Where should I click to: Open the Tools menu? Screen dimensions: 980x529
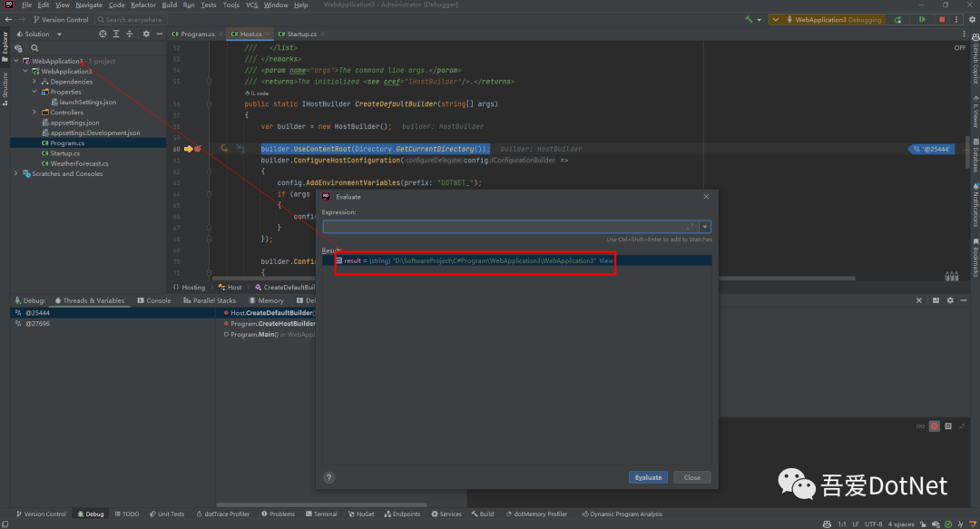[231, 5]
